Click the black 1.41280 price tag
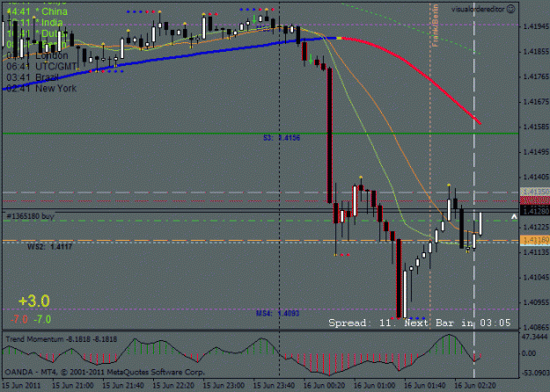 coord(536,211)
